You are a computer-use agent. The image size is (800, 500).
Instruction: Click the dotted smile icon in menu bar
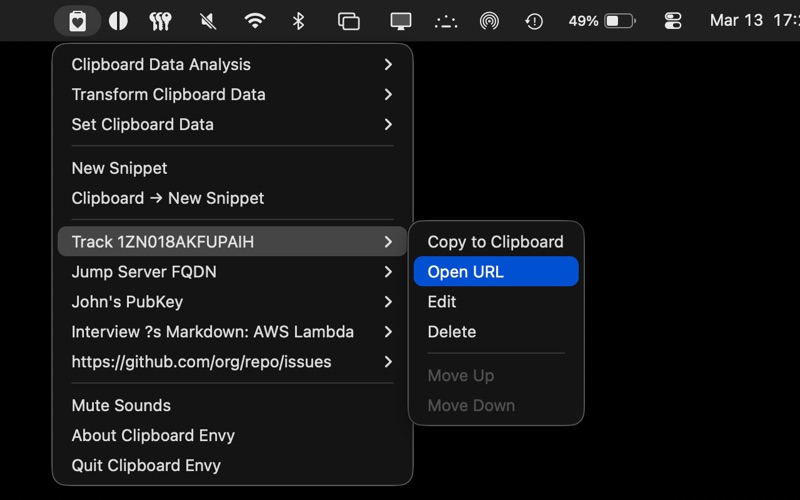[x=446, y=22]
